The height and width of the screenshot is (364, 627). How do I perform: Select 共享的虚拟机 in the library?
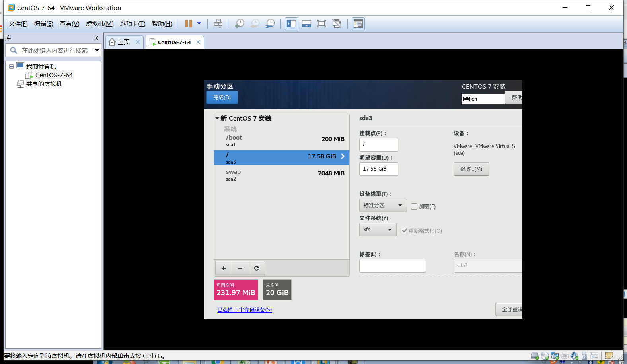click(x=44, y=84)
